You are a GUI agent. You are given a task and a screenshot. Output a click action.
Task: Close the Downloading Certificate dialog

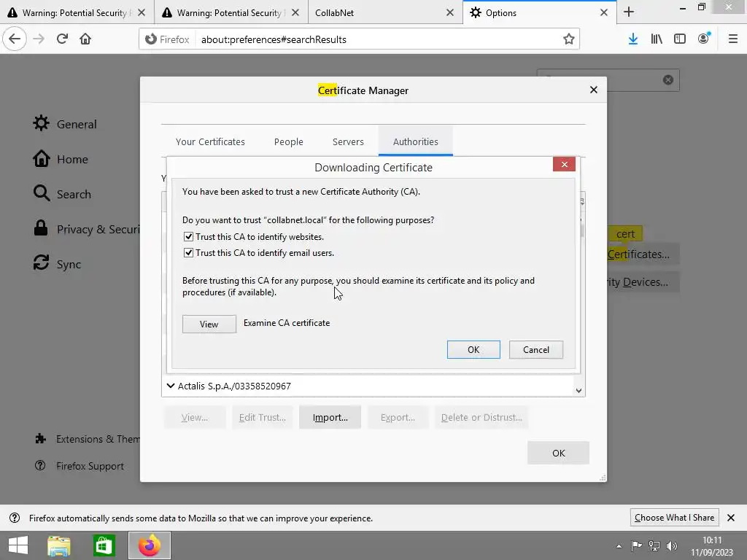click(564, 164)
